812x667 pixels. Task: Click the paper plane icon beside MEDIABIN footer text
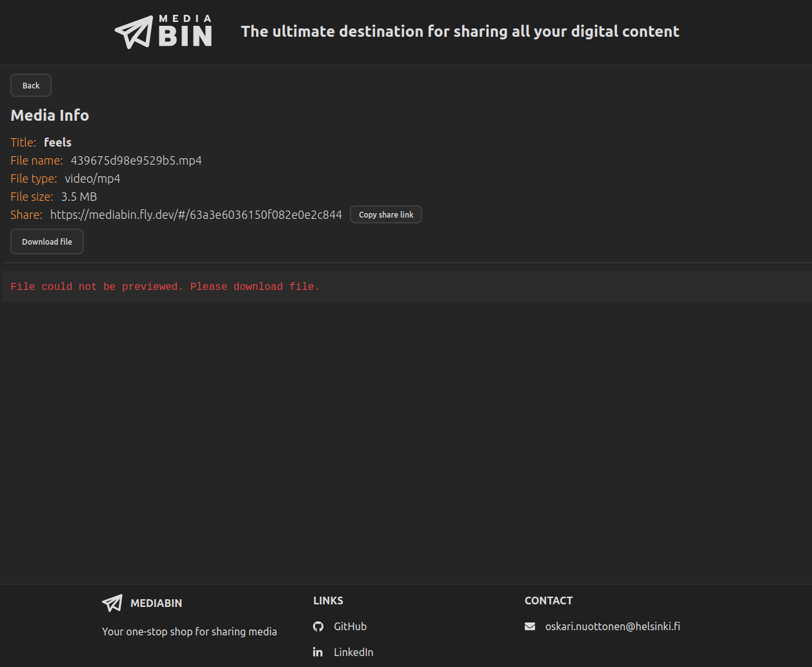coord(112,602)
